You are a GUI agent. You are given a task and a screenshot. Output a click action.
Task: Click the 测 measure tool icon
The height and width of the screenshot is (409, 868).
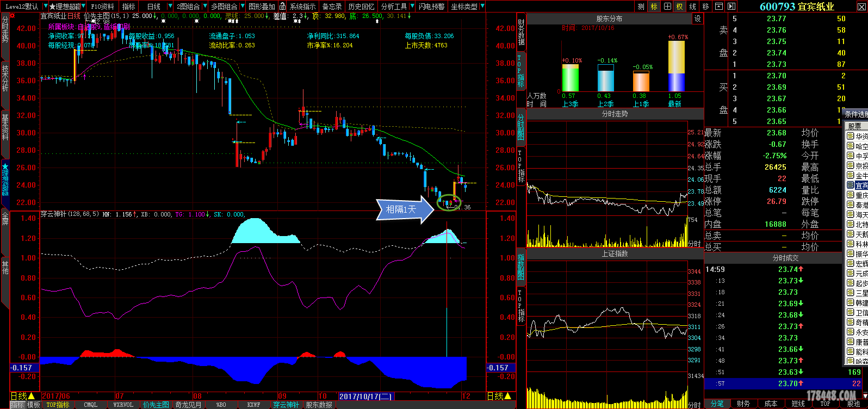(641, 7)
